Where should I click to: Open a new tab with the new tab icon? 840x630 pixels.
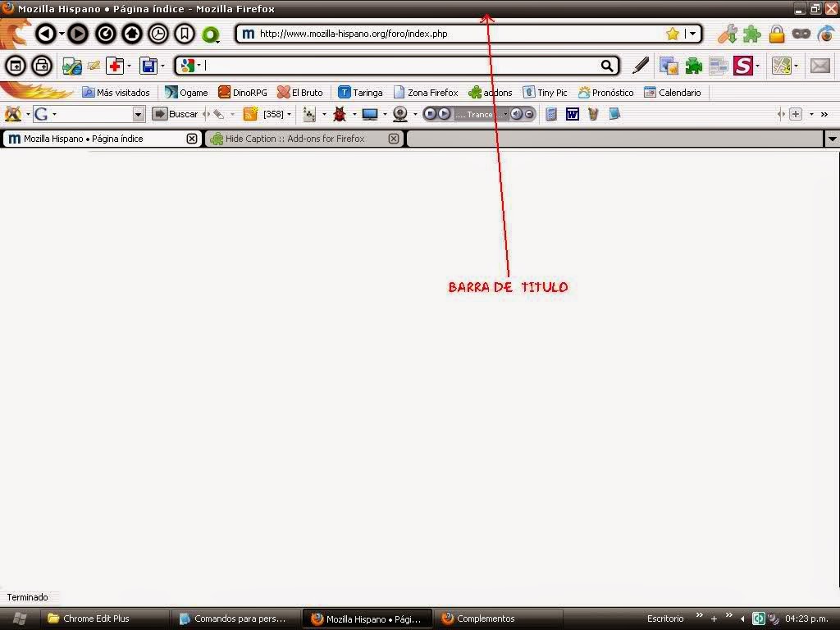click(x=14, y=66)
